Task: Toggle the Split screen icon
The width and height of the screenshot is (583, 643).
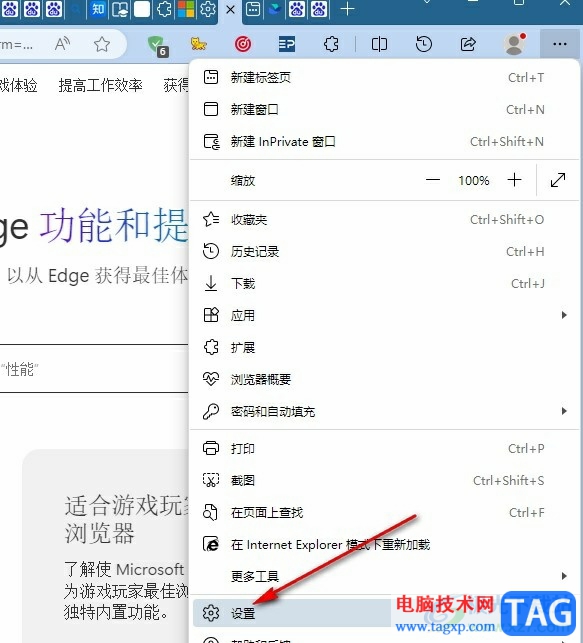Action: (x=379, y=44)
